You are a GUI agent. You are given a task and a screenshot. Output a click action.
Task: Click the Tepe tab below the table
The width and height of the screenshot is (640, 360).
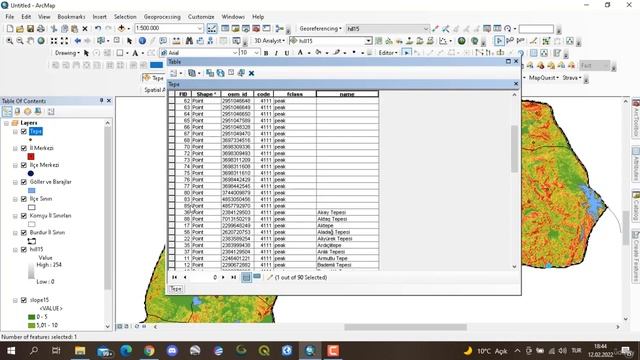(x=176, y=289)
